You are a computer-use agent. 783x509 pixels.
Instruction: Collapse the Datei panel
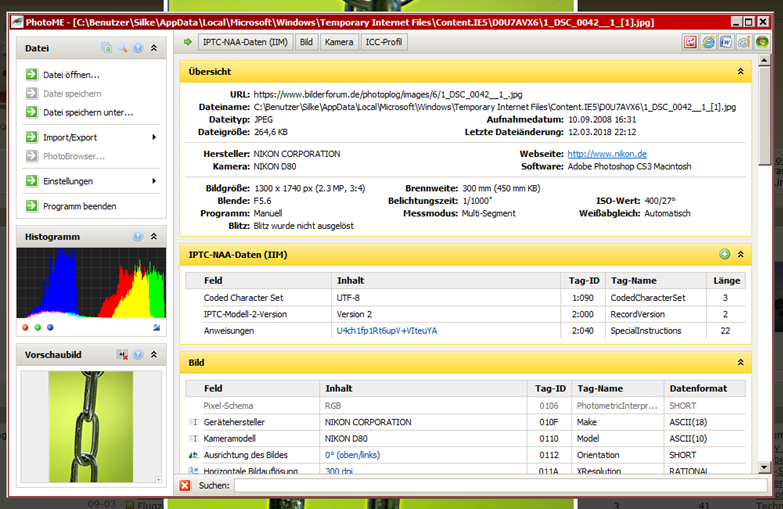pos(154,48)
